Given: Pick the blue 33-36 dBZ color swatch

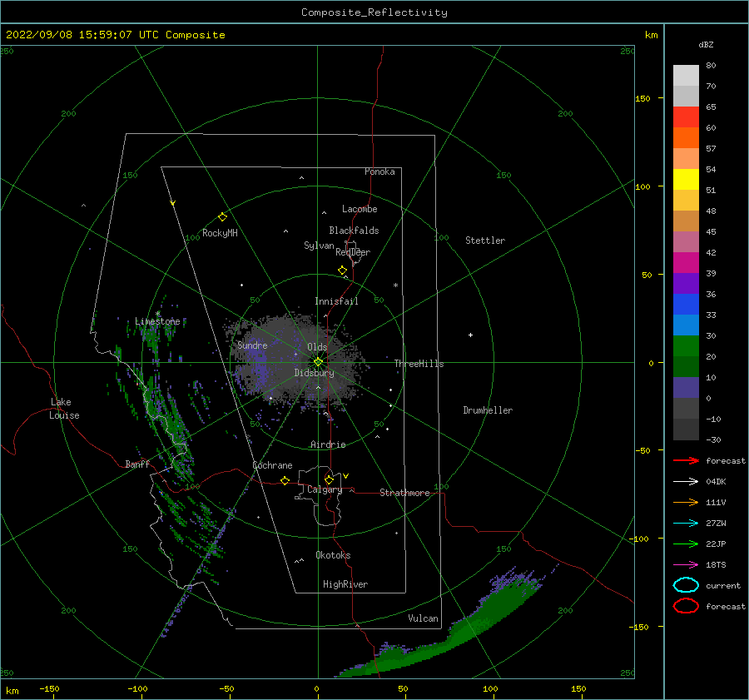Looking at the screenshot, I should pyautogui.click(x=686, y=305).
